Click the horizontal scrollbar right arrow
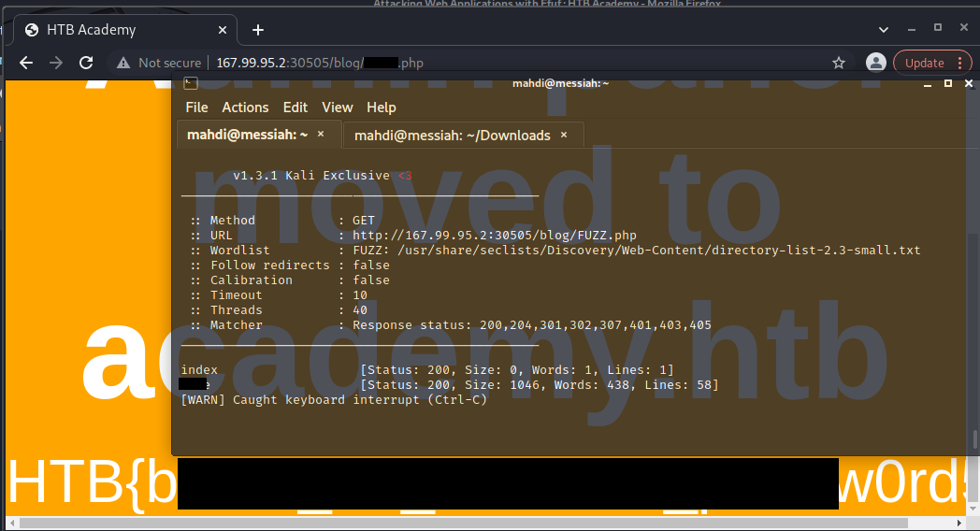The width and height of the screenshot is (980, 531). tap(960, 523)
